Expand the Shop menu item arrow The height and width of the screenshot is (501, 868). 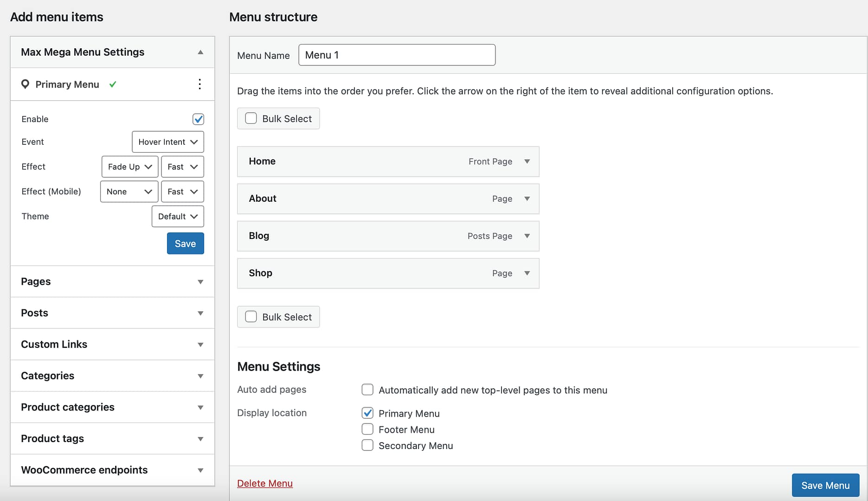point(527,273)
